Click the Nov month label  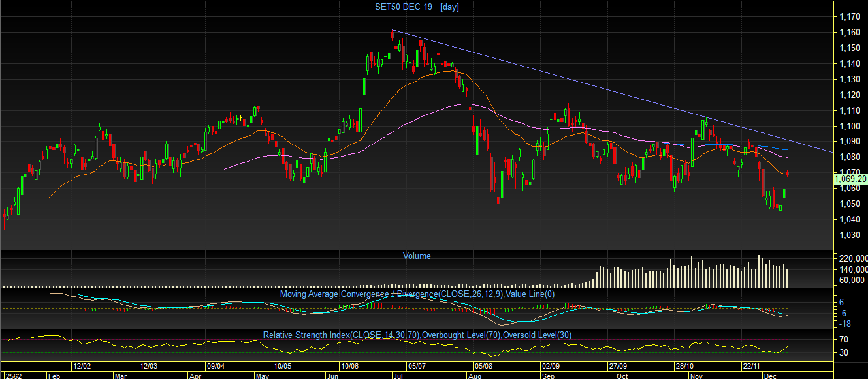pos(697,376)
